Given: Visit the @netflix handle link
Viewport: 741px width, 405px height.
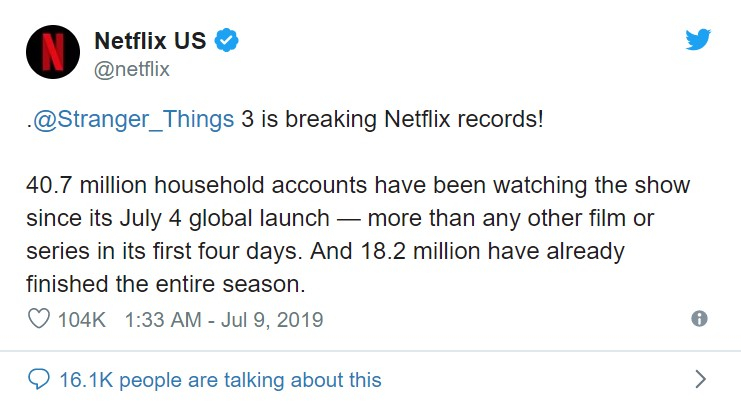Looking at the screenshot, I should pyautogui.click(x=131, y=69).
